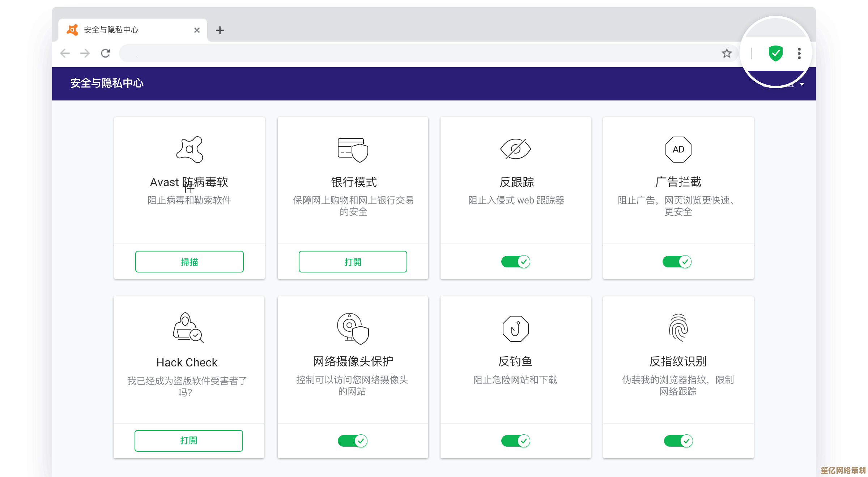Click the anti-fingerprinting fingerprint icon
This screenshot has width=868, height=477.
(678, 327)
